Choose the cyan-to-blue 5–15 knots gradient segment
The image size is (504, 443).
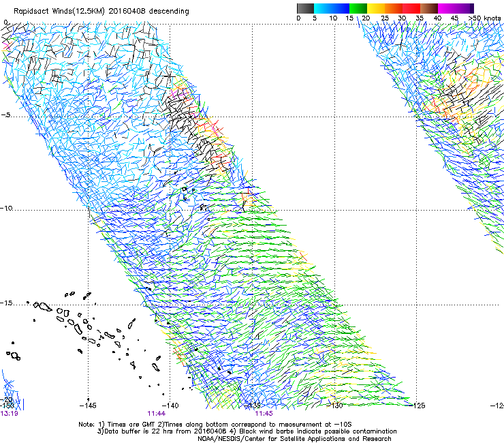(332, 8)
